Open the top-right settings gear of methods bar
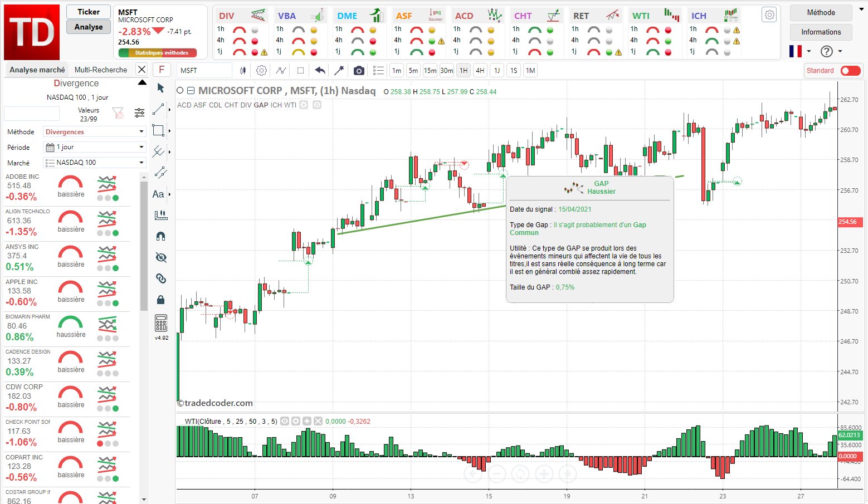Image resolution: width=868 pixels, height=504 pixels. [769, 15]
